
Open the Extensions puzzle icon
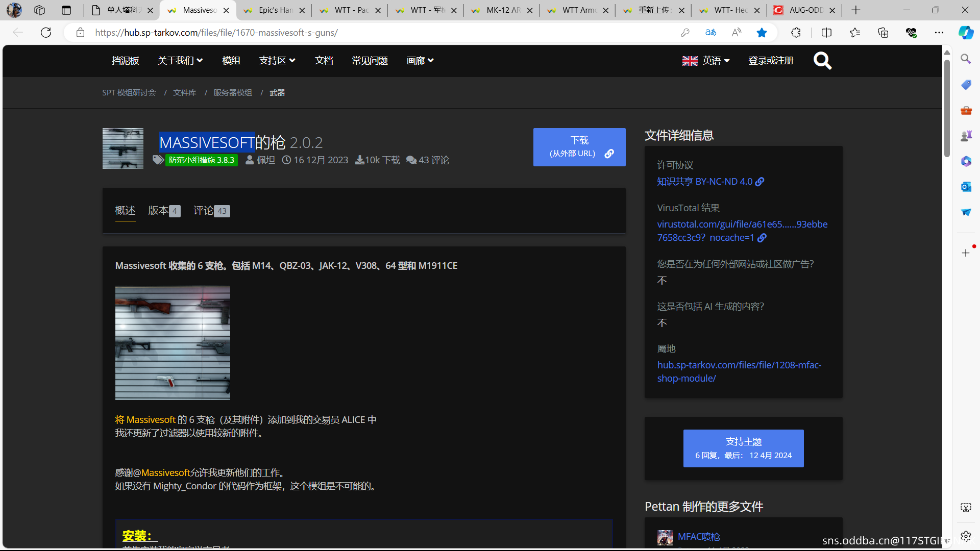point(796,32)
